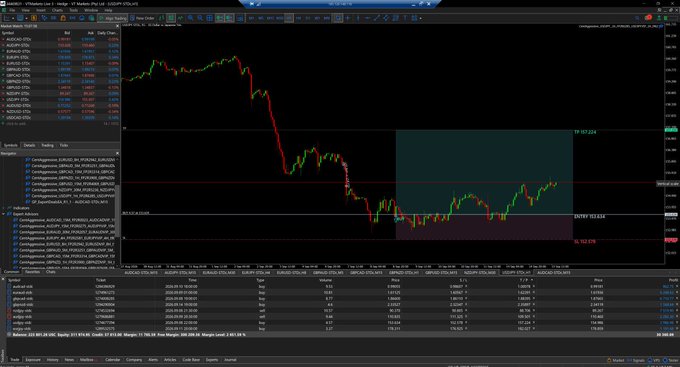Switch chart to line chart mode
The height and width of the screenshot is (367, 680).
[180, 18]
